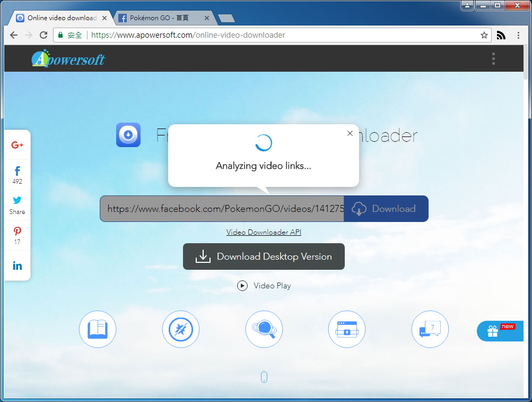Viewport: 532px width, 402px height.
Task: Click the blue video downloader app icon
Action: coord(128,135)
